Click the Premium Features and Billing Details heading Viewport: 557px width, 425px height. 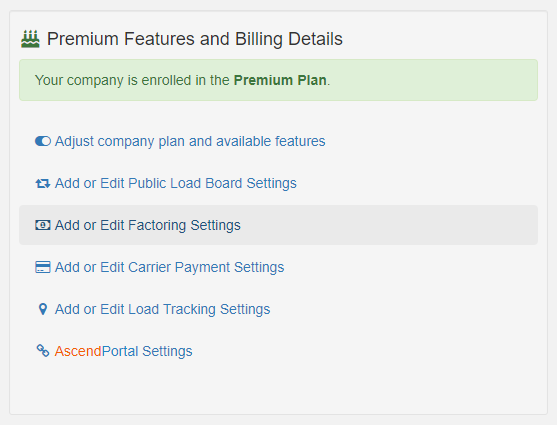click(x=195, y=39)
